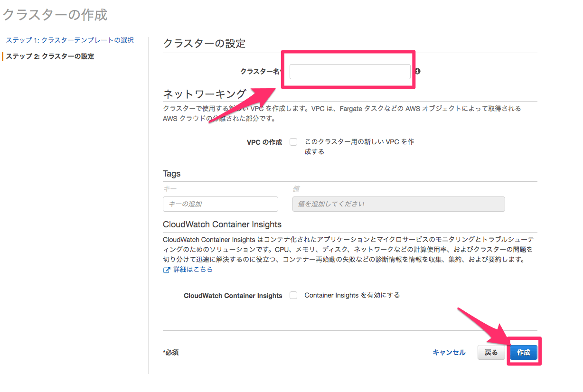Click the bold VPC の作成 label

coord(264,142)
